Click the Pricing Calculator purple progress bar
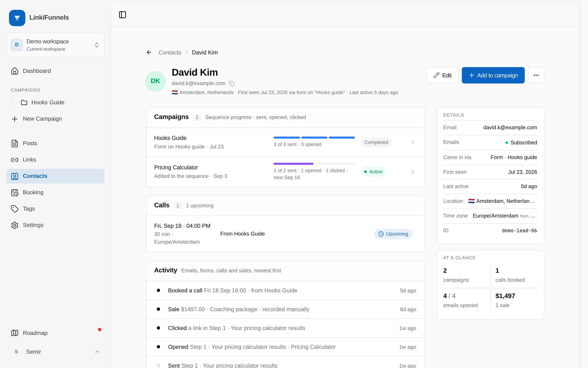Viewport: 588px width, 368px height. point(294,164)
